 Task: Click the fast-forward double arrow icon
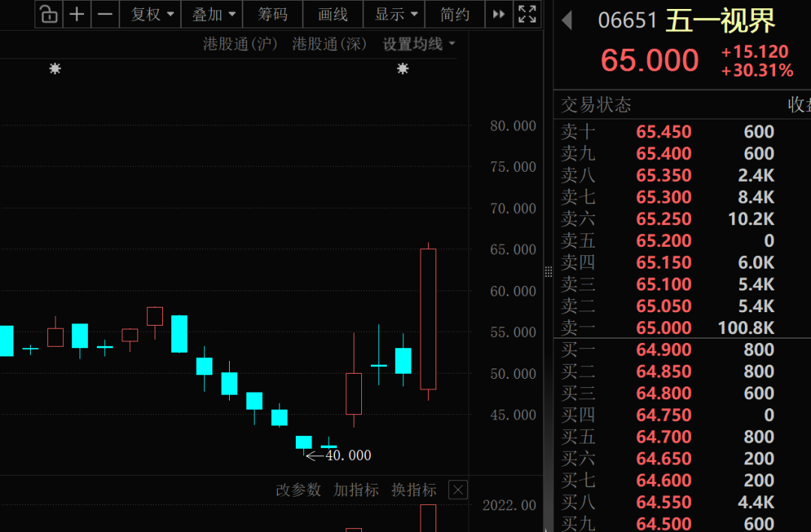click(x=499, y=14)
